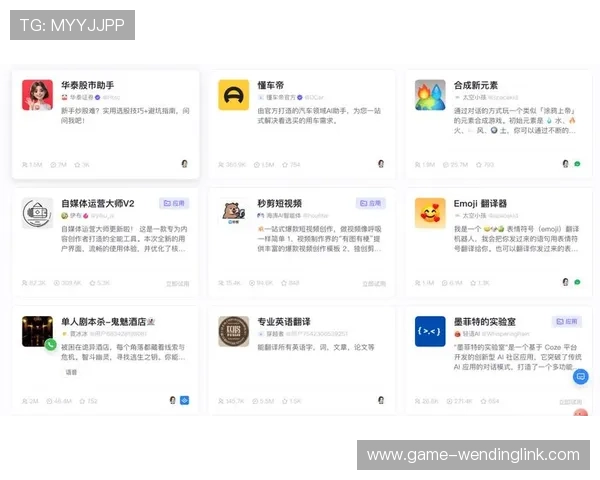
Task: Open the 华泰股市助手 bot avatar
Action: click(x=38, y=95)
